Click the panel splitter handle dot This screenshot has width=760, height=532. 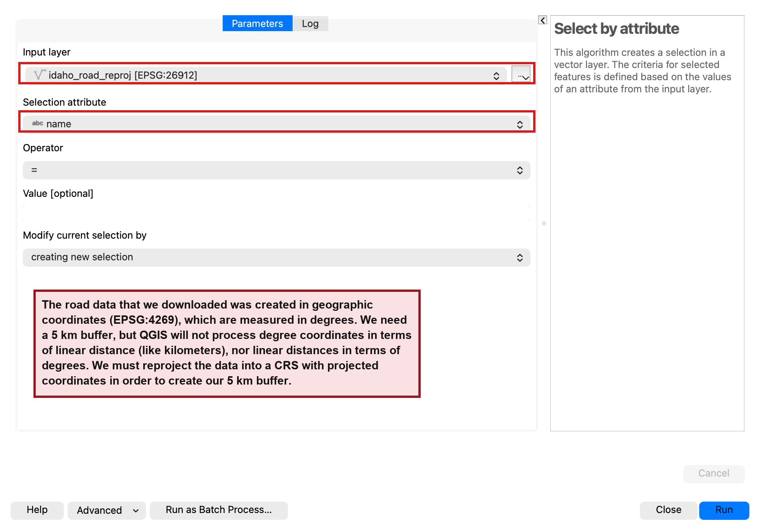point(544,223)
